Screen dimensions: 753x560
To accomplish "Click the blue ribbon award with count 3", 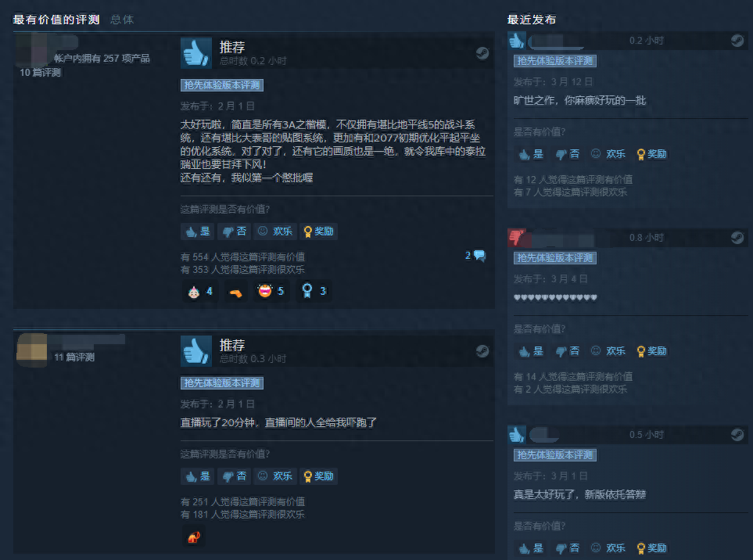I will click(314, 291).
